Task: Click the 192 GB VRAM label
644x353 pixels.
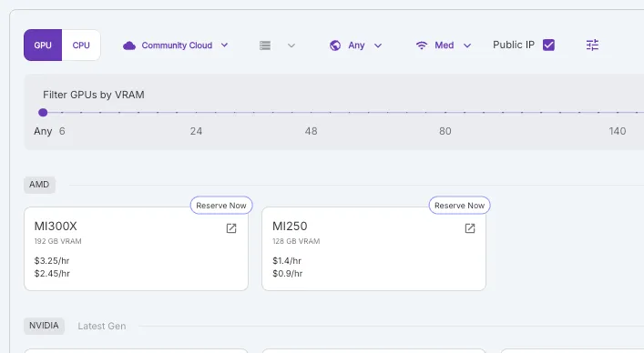Action: [x=58, y=241]
